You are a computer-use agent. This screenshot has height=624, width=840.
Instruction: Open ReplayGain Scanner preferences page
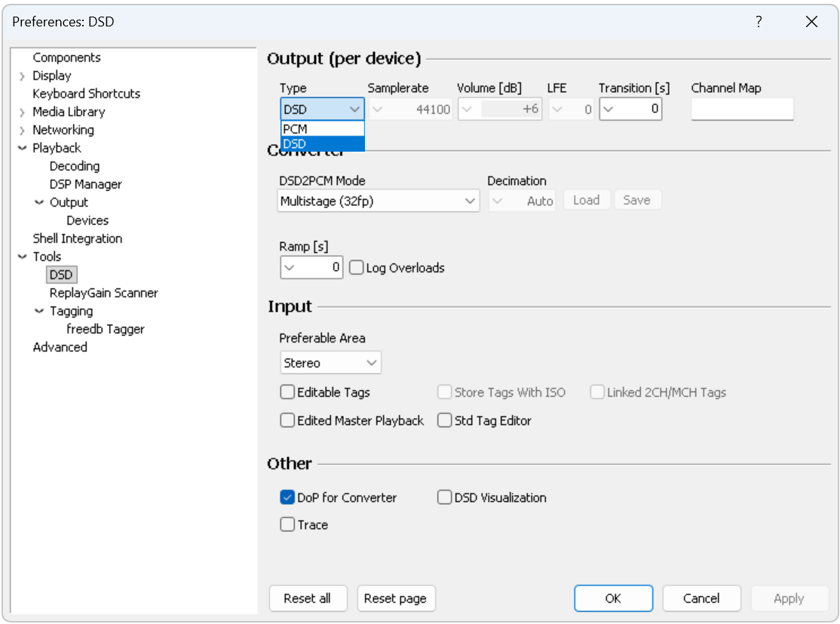tap(103, 293)
